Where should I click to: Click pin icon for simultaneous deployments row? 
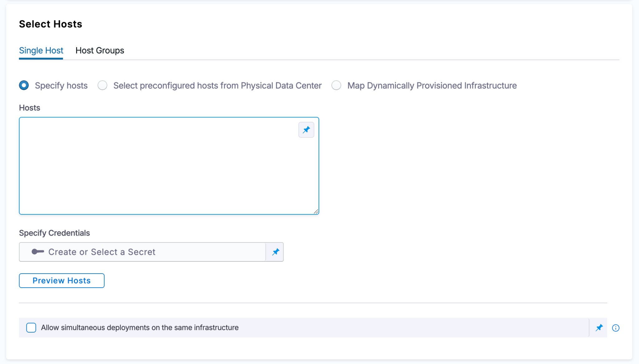599,328
